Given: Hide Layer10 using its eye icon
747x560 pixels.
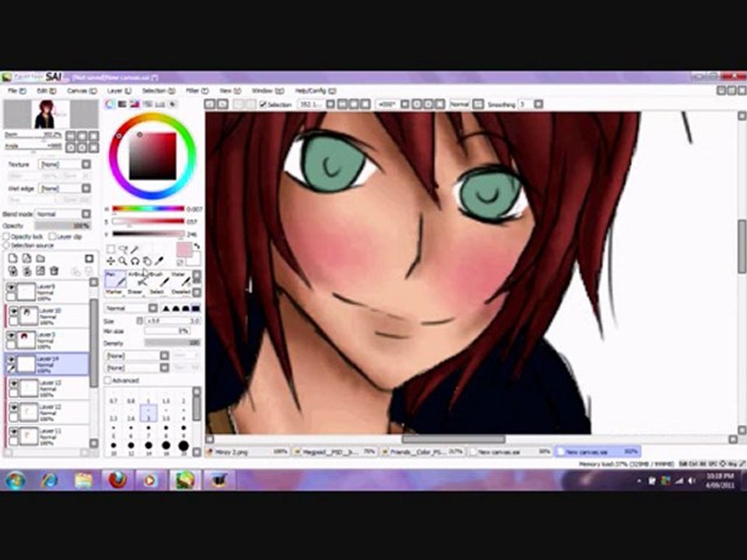Looking at the screenshot, I should [x=13, y=311].
